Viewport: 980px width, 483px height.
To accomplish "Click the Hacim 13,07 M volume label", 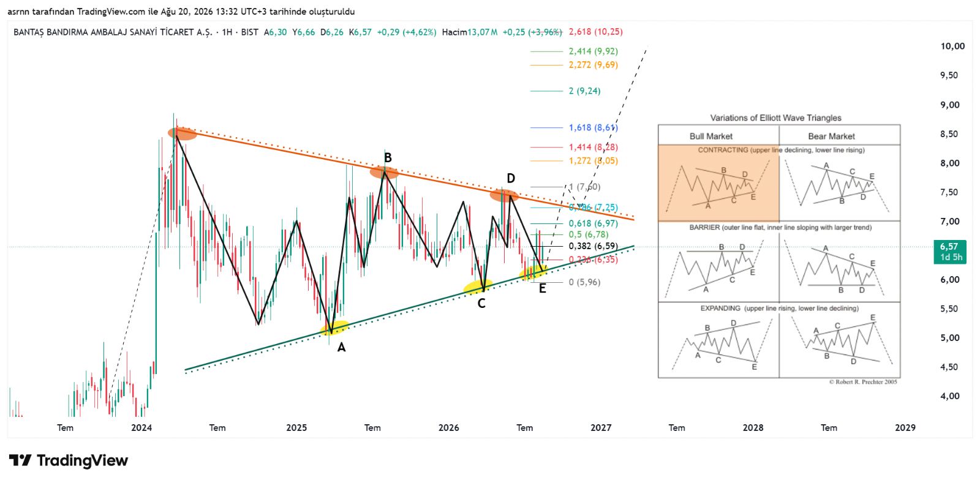I will 470,32.
